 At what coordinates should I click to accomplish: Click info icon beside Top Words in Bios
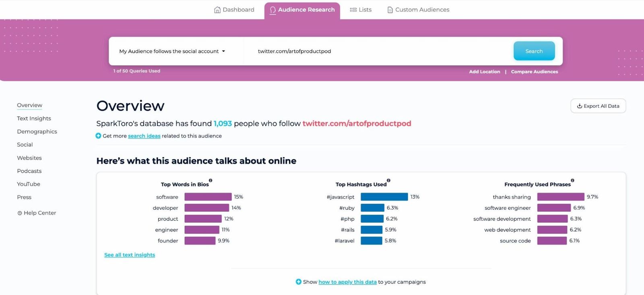(211, 180)
